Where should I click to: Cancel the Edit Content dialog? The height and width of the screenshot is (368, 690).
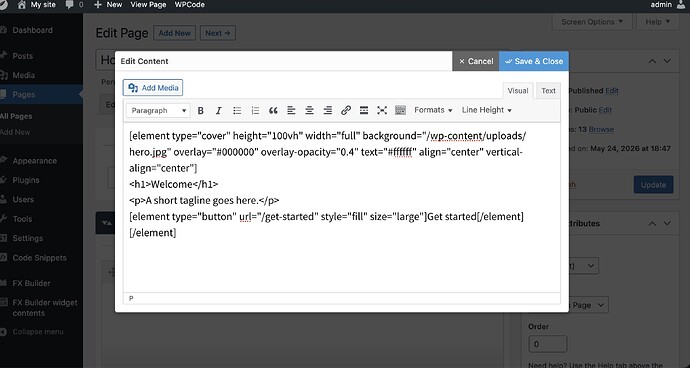point(476,61)
